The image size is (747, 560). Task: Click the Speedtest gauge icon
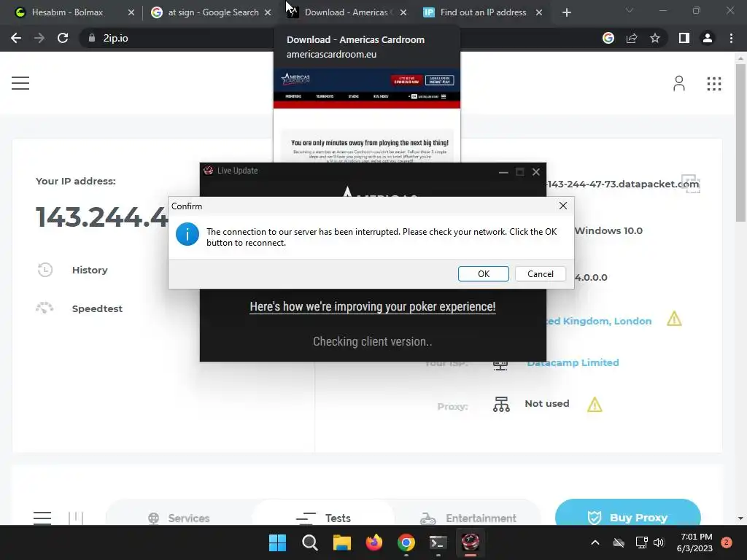[x=44, y=308]
